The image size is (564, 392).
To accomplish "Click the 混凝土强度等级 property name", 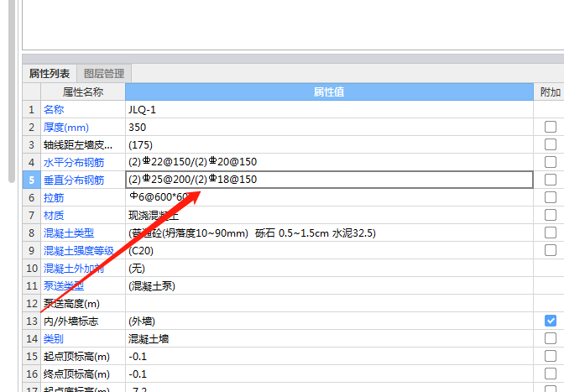I will [79, 250].
